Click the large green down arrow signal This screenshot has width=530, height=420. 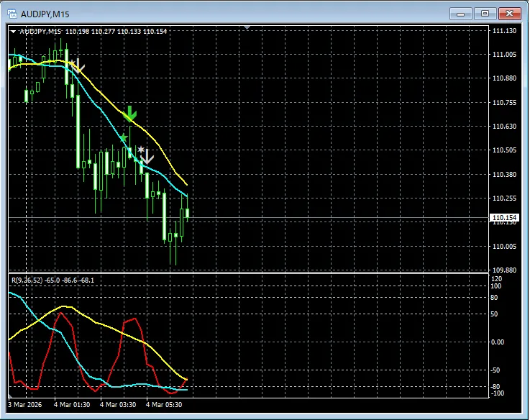coord(129,114)
